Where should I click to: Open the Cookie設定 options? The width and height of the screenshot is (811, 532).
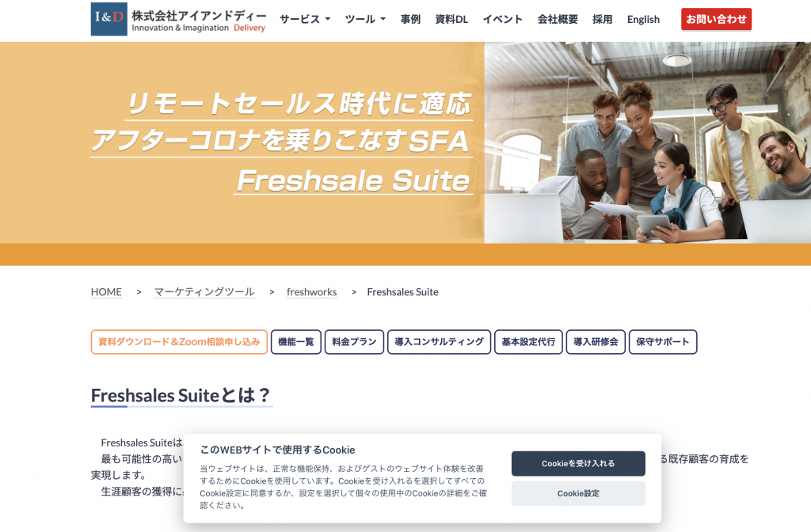point(578,494)
